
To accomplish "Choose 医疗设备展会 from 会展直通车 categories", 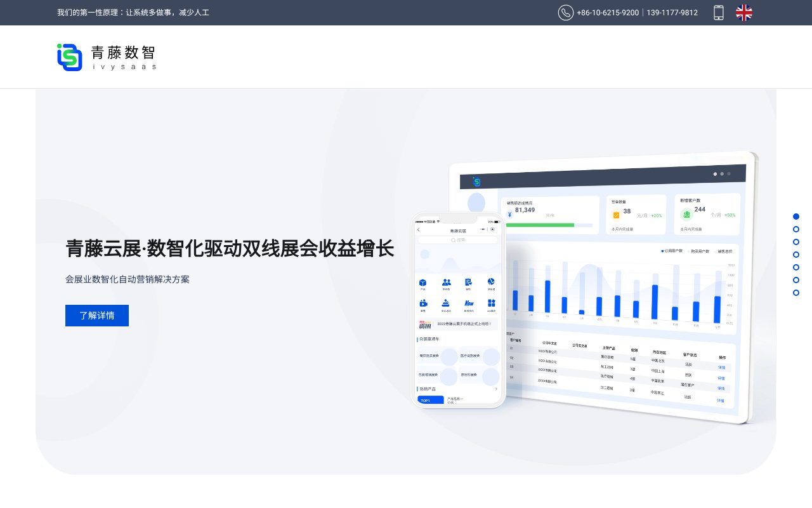I will 469,356.
